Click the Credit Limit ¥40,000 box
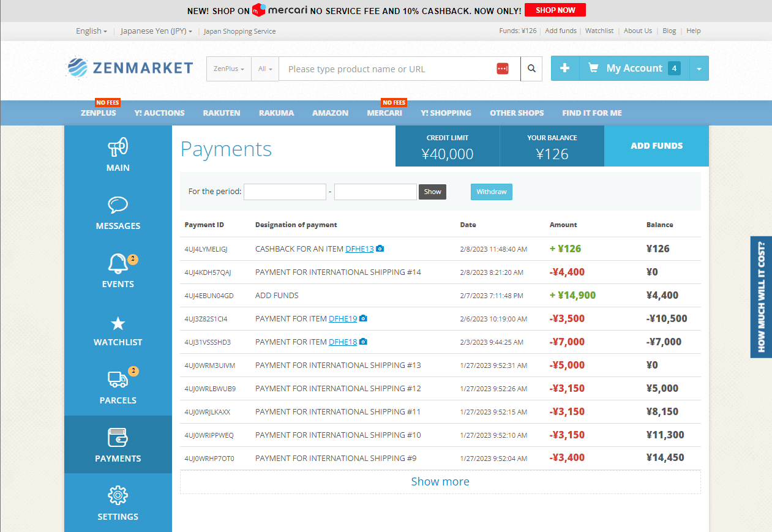 [x=448, y=146]
